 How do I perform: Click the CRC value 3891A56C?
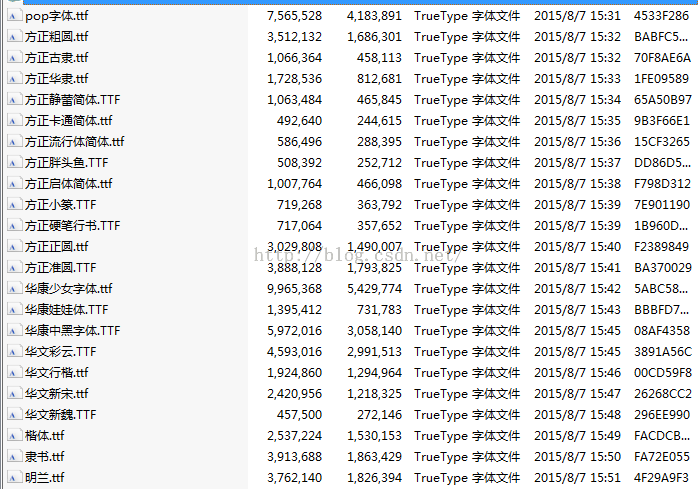tap(663, 352)
